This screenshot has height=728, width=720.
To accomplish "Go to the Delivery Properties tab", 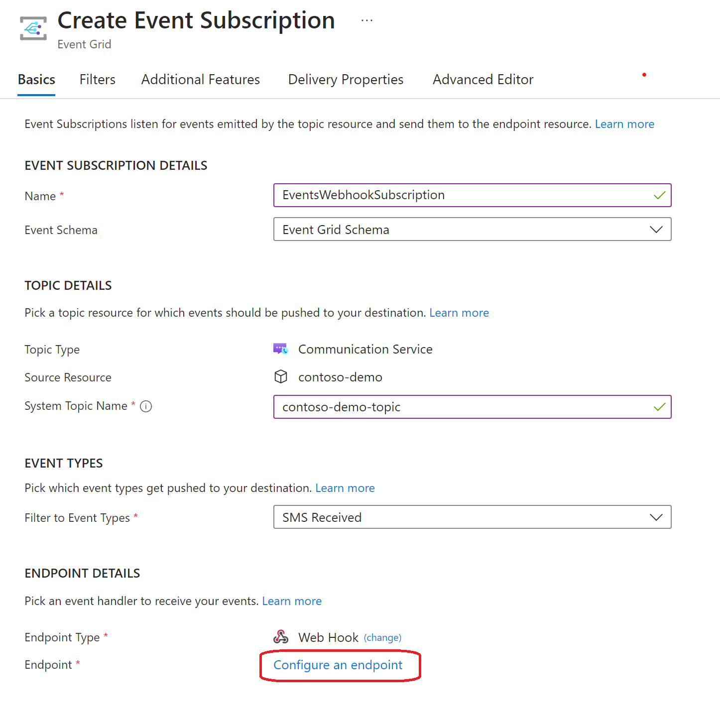I will [346, 80].
